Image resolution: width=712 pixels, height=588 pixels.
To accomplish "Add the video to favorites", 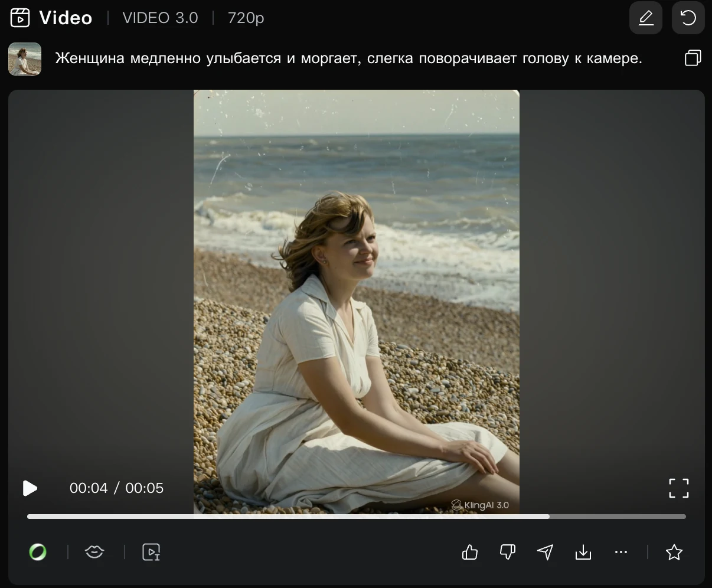I will click(x=674, y=552).
